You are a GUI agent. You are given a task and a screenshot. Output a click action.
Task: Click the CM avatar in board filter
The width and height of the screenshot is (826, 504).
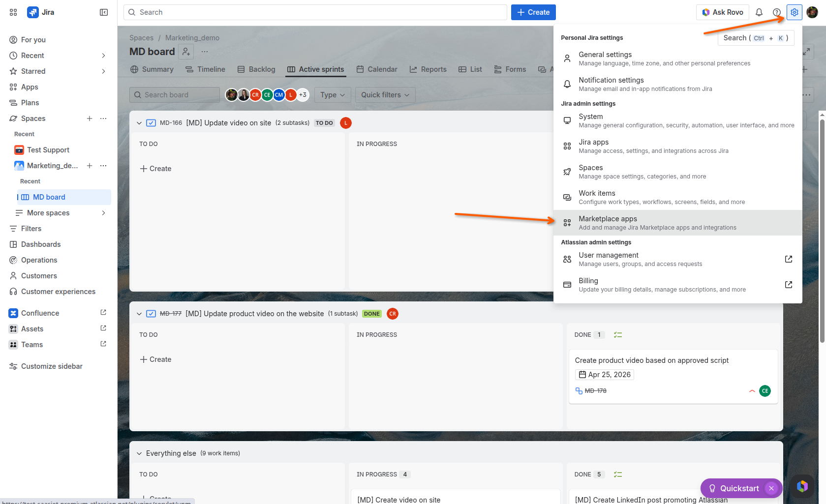[x=279, y=95]
